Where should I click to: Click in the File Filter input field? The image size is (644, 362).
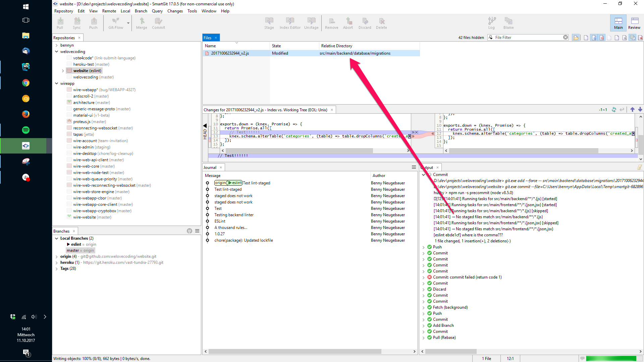pyautogui.click(x=528, y=38)
